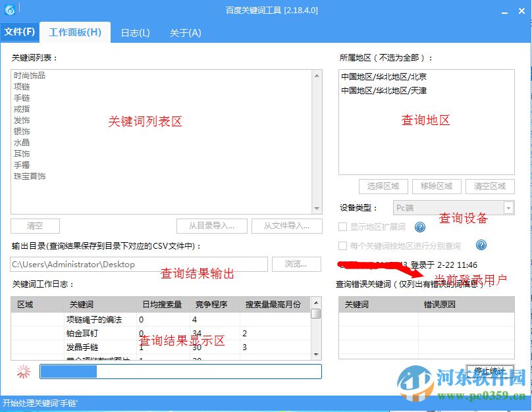Click 清空 to clear the keyword list
This screenshot has width=532, height=412.
coord(35,226)
